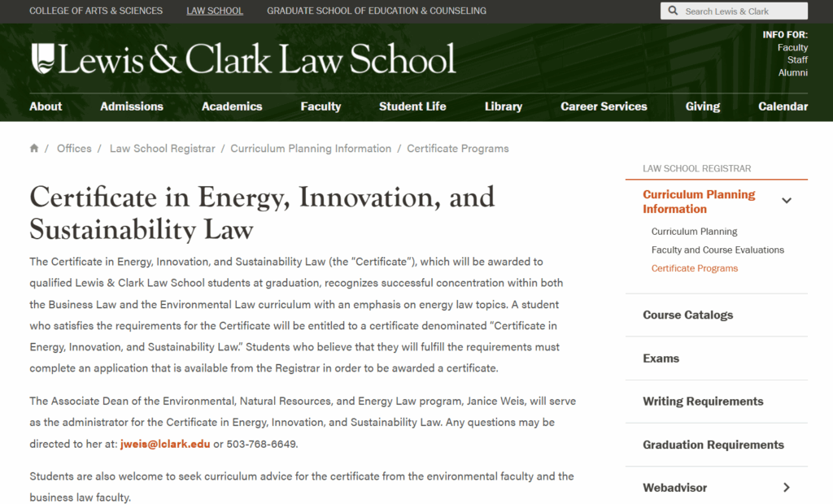The image size is (833, 504).
Task: Collapse the Curriculum Planning Information chevron
Action: [x=787, y=201]
